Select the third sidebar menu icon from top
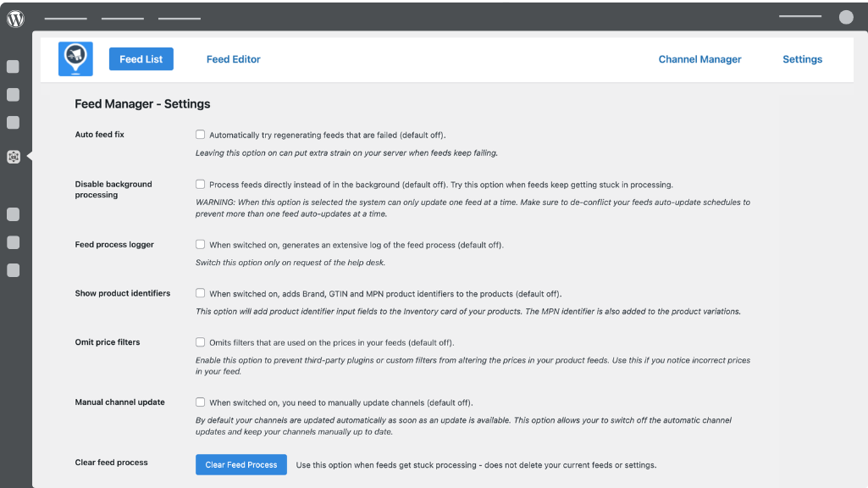868x488 pixels. (x=14, y=123)
